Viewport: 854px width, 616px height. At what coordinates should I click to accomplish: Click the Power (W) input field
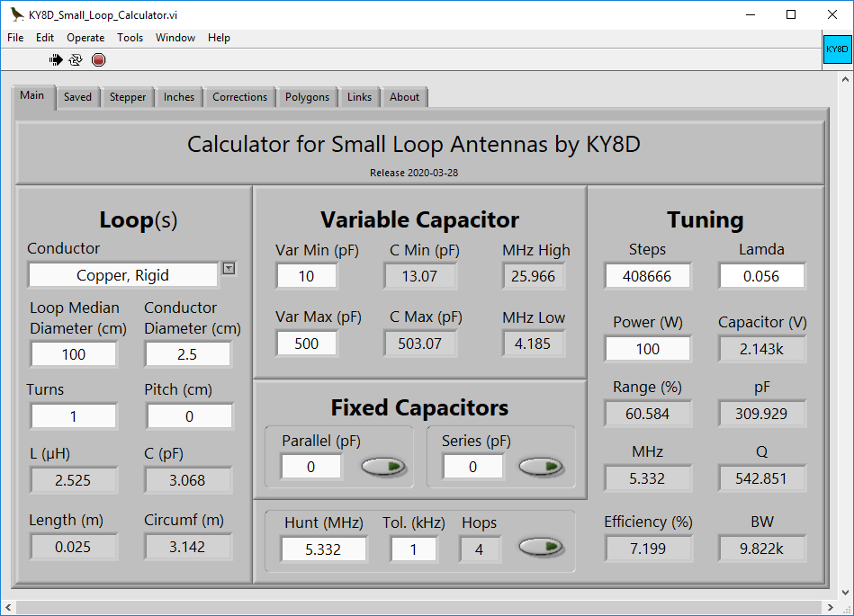[x=647, y=349]
